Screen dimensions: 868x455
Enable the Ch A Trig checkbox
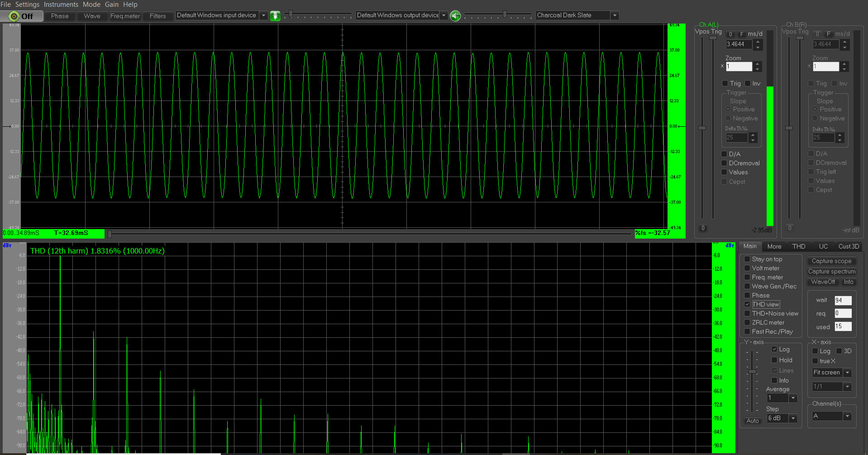(725, 83)
